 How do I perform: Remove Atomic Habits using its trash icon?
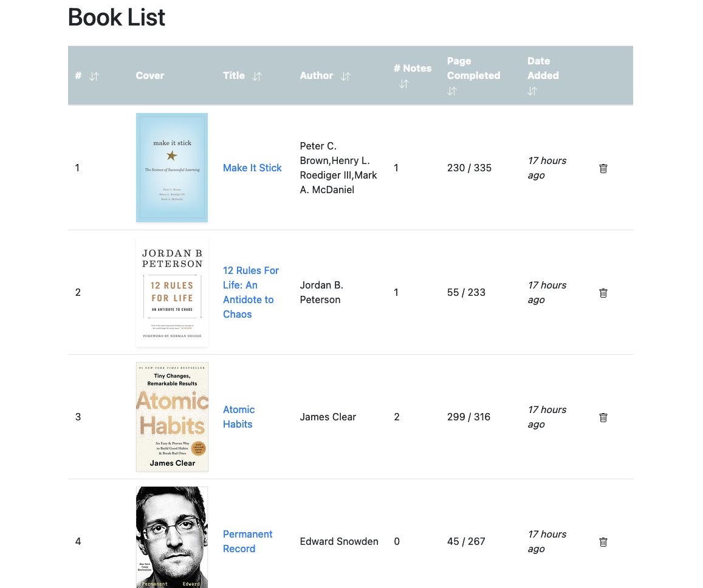[603, 418]
